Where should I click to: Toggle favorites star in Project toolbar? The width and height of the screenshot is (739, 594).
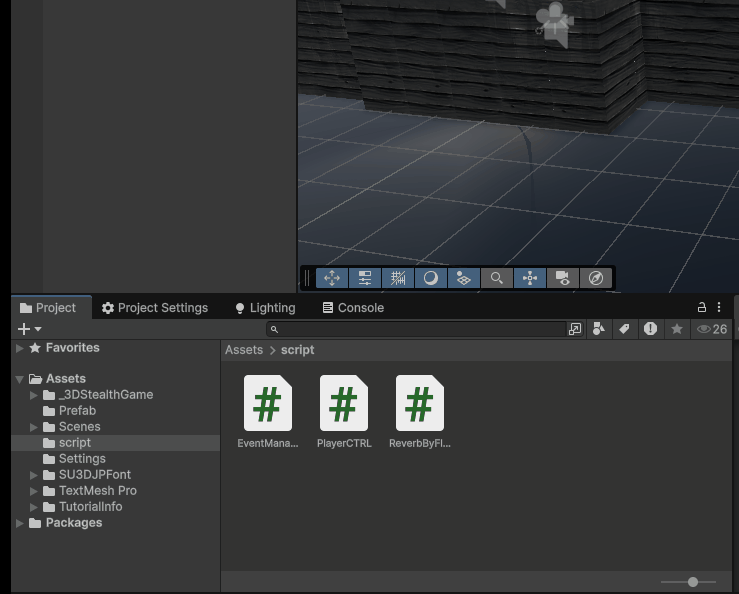(x=677, y=329)
